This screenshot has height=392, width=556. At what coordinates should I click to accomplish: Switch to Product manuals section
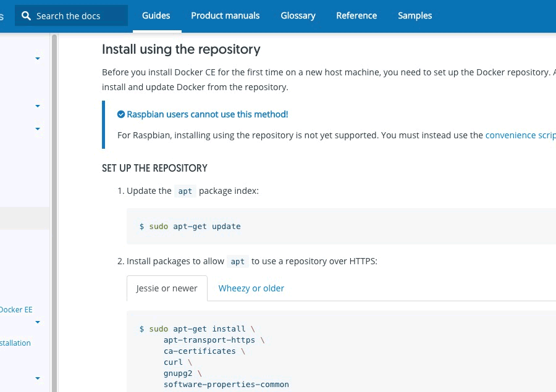point(225,15)
